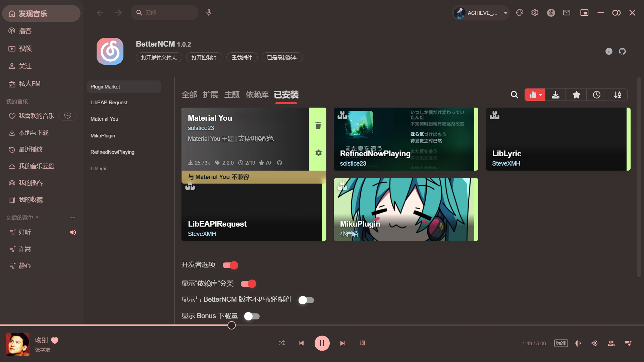Open the sort order dropdown arrow

coord(540,95)
